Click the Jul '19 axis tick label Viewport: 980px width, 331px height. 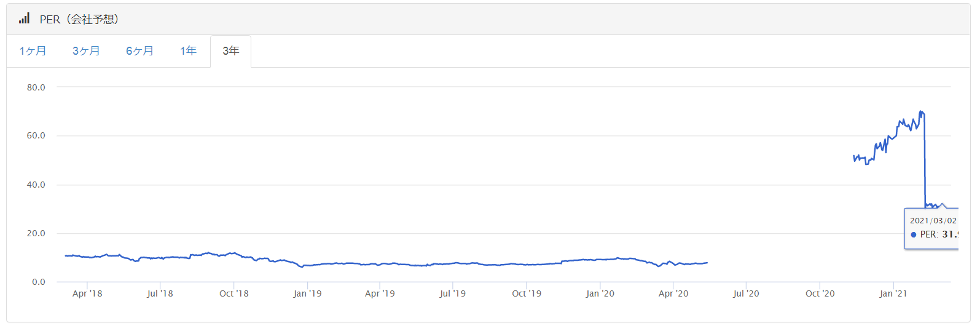(x=453, y=293)
